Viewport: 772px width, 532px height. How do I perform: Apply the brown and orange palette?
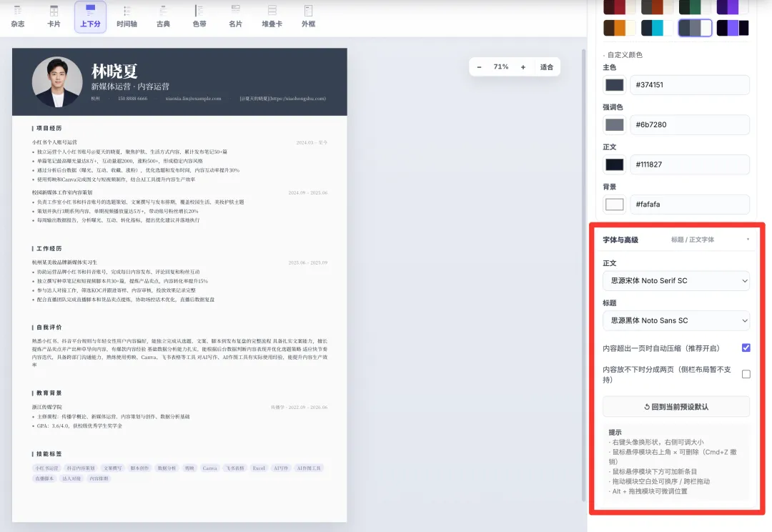coord(620,28)
